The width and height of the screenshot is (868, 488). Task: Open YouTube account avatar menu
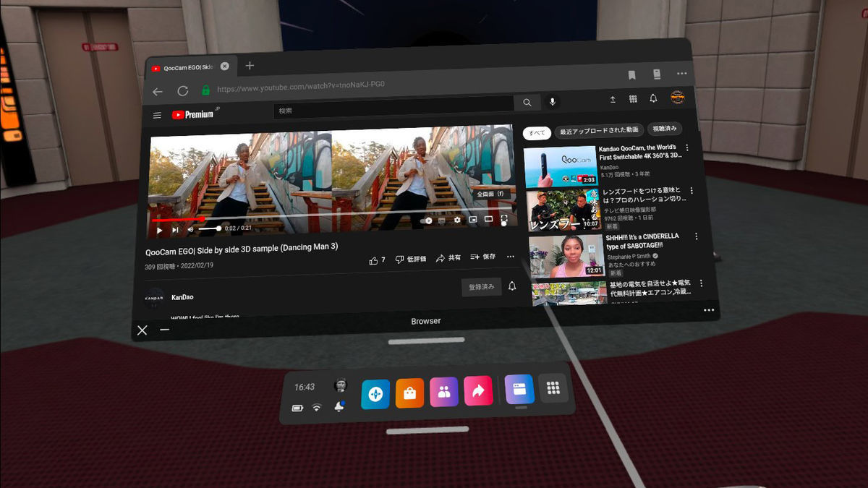(678, 97)
